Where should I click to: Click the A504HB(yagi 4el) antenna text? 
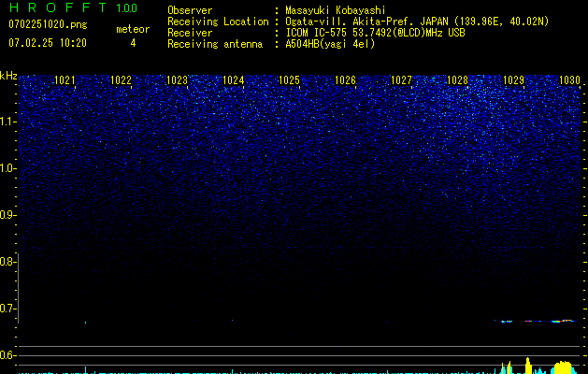tap(330, 44)
